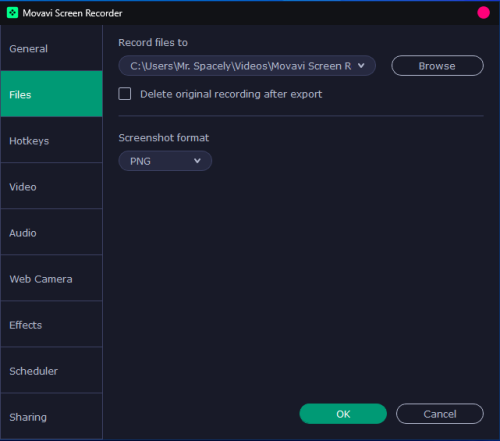500x441 pixels.
Task: Click the 'Delete original recording after export' text
Action: pos(231,94)
